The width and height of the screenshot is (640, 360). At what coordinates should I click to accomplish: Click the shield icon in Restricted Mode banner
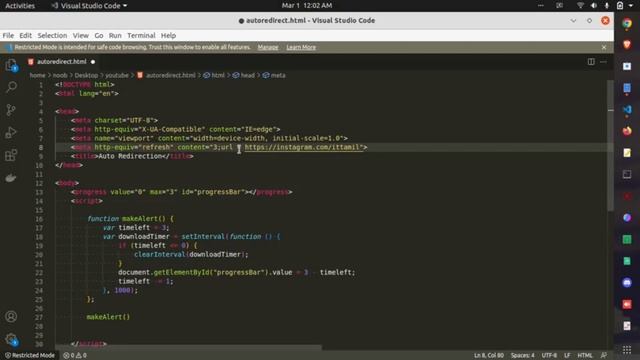tap(9, 47)
